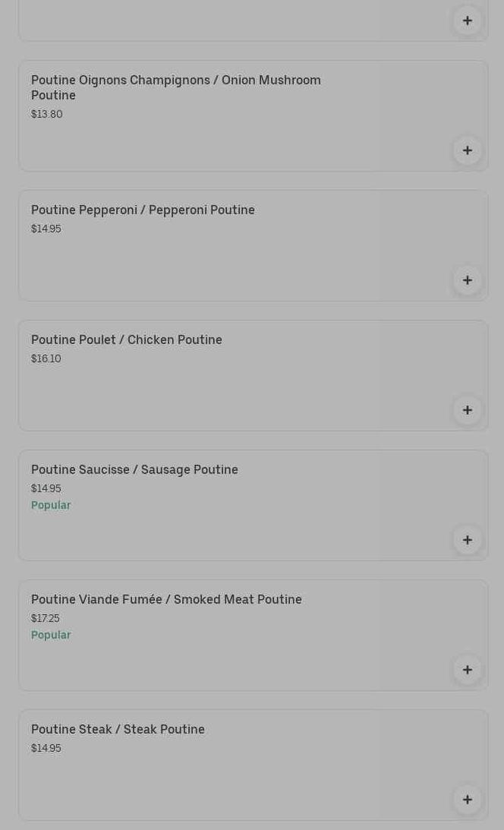Tap plus icon on Smoked Meat Poutine
This screenshot has width=504, height=830.
click(x=467, y=670)
